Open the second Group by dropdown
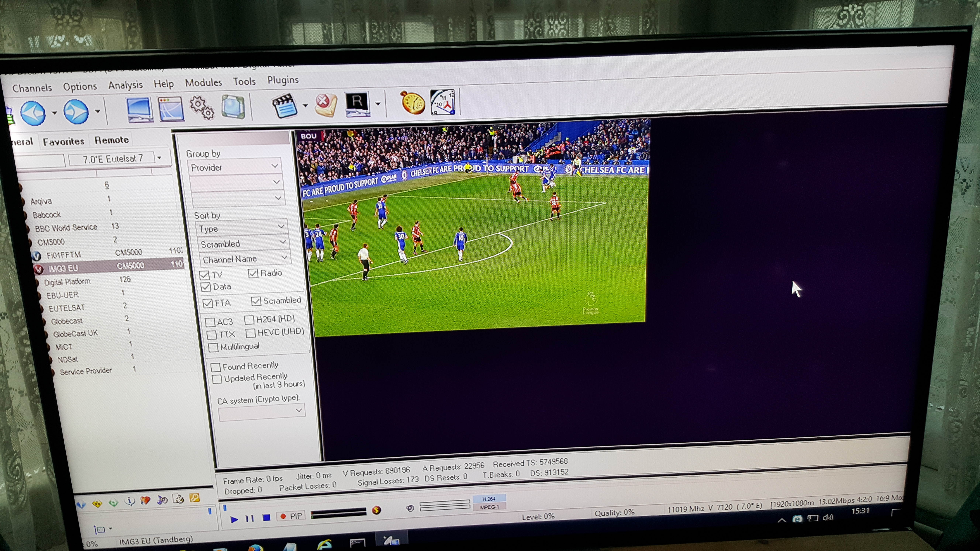This screenshot has width=980, height=551. tap(237, 183)
